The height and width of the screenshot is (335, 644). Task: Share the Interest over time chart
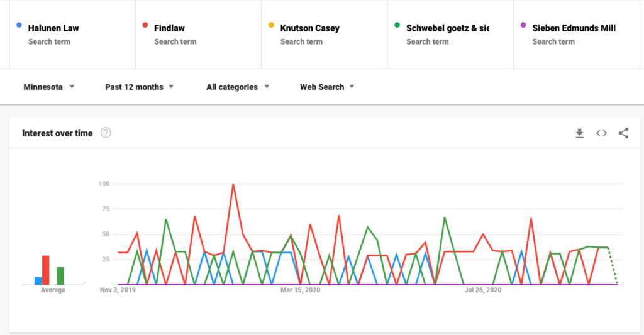(x=623, y=133)
